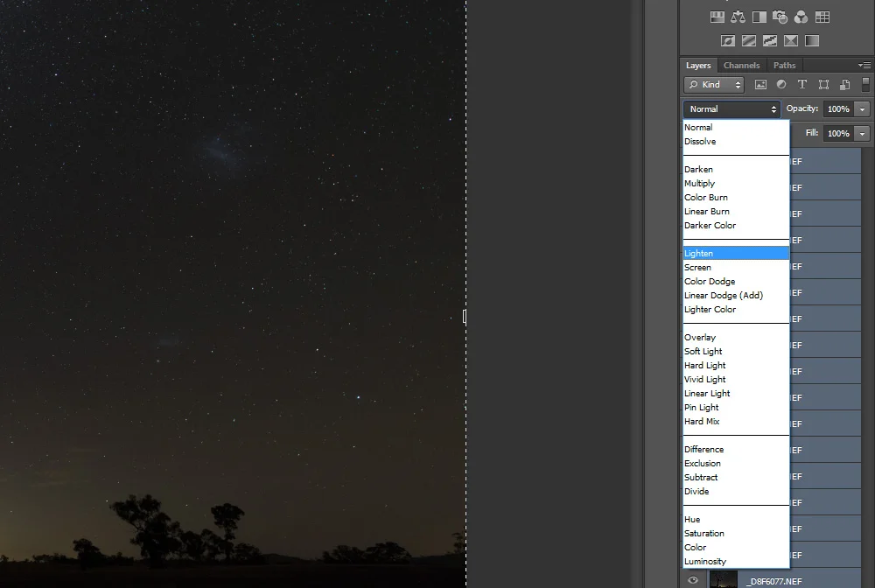
Task: Add a Black & White adjustment layer
Action: click(759, 17)
